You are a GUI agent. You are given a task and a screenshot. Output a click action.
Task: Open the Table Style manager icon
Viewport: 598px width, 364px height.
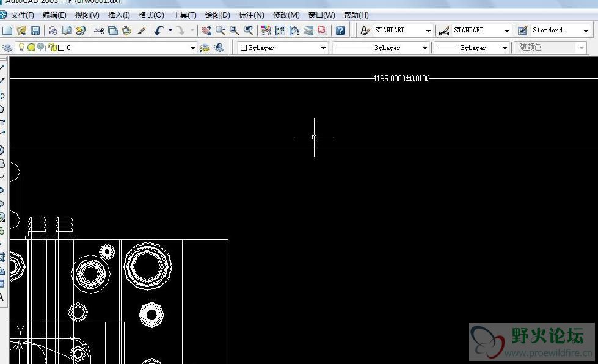[x=522, y=31]
